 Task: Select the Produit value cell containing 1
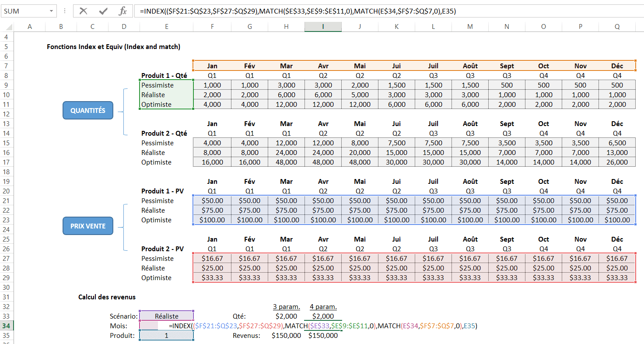(x=167, y=336)
